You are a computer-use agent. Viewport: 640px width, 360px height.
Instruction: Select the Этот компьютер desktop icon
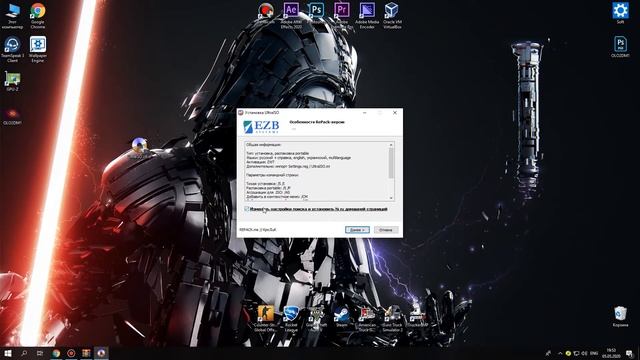tap(12, 16)
